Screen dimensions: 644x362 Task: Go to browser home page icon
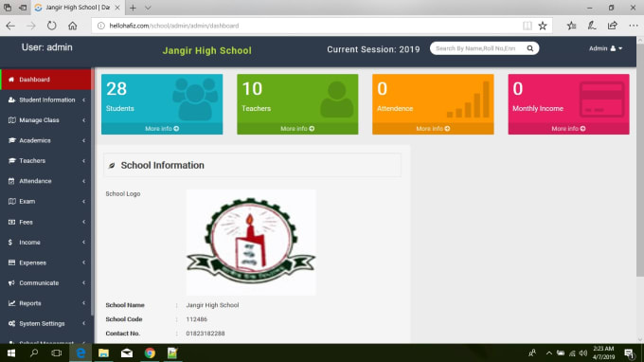pos(72,26)
